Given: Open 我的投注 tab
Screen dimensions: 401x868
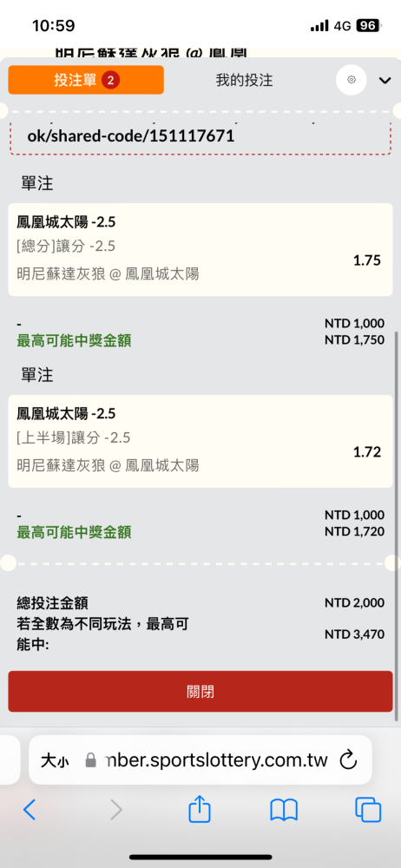Looking at the screenshot, I should click(x=244, y=80).
